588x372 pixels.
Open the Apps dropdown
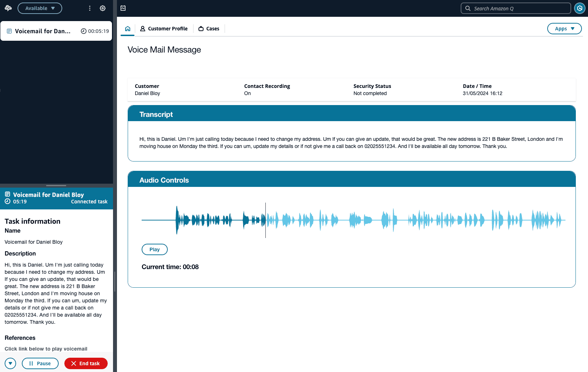click(x=564, y=28)
